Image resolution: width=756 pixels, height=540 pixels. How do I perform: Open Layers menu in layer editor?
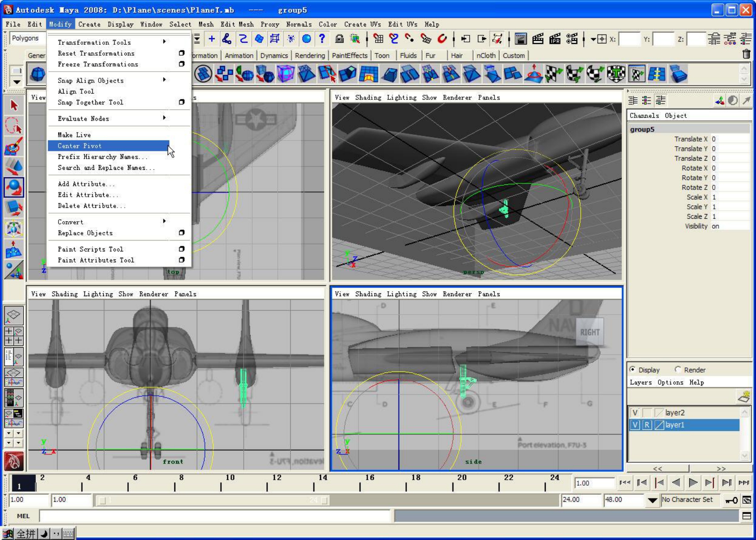point(641,382)
